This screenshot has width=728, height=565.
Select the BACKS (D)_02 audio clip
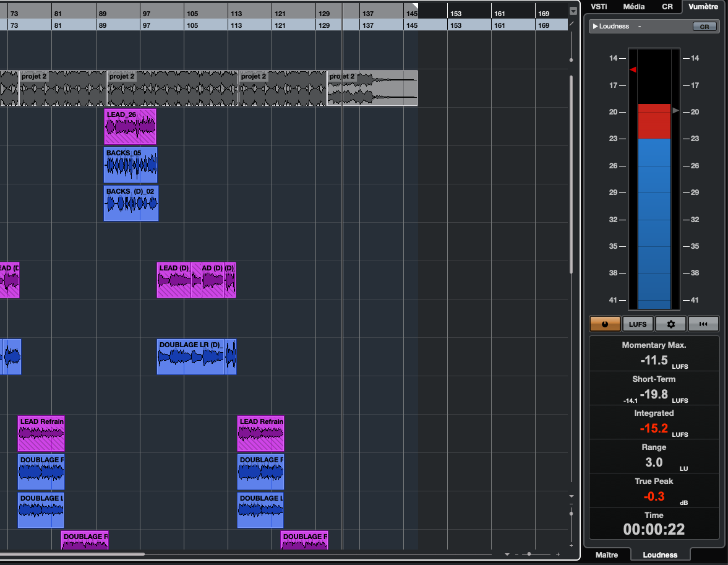coord(131,203)
